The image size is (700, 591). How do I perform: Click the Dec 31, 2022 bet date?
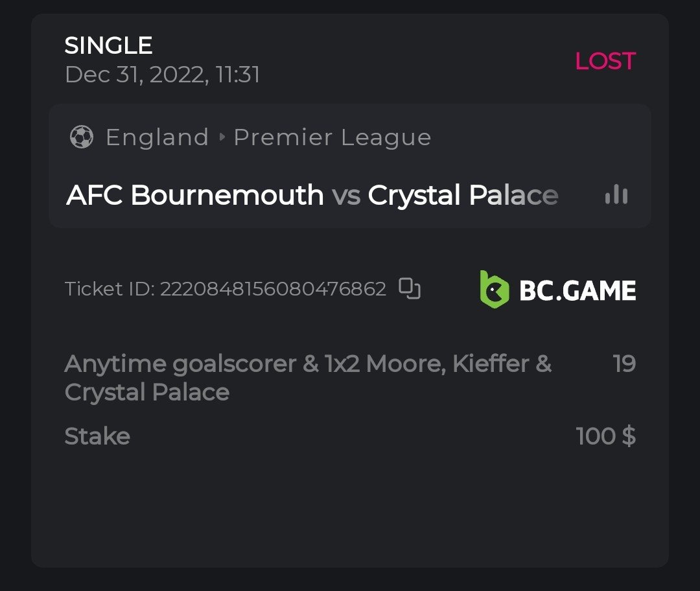coord(162,75)
